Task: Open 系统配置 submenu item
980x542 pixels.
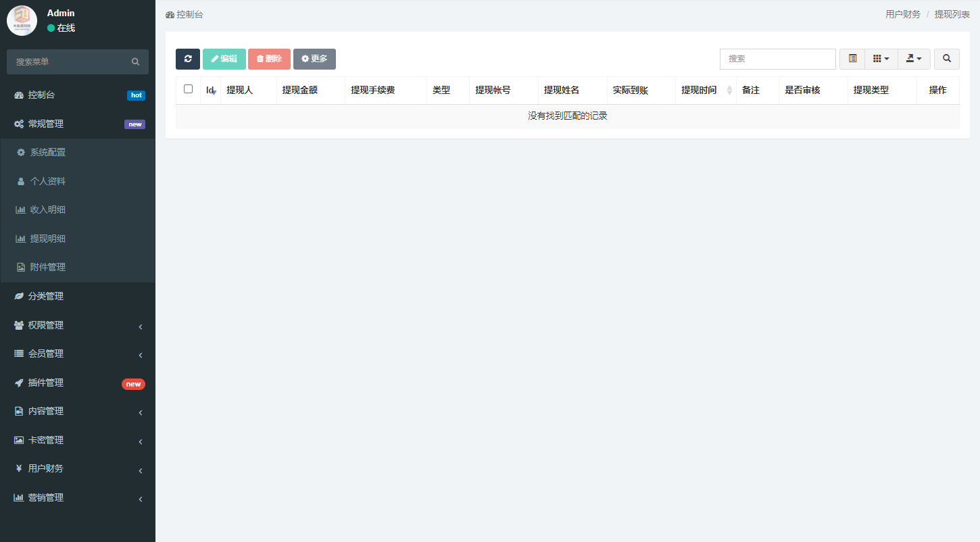Action: click(78, 153)
